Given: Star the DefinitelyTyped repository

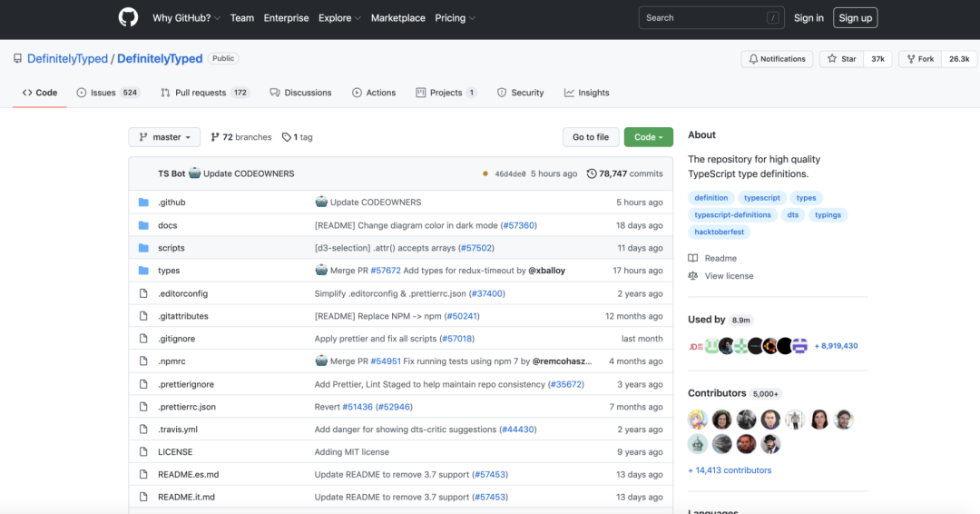Looking at the screenshot, I should click(x=841, y=59).
